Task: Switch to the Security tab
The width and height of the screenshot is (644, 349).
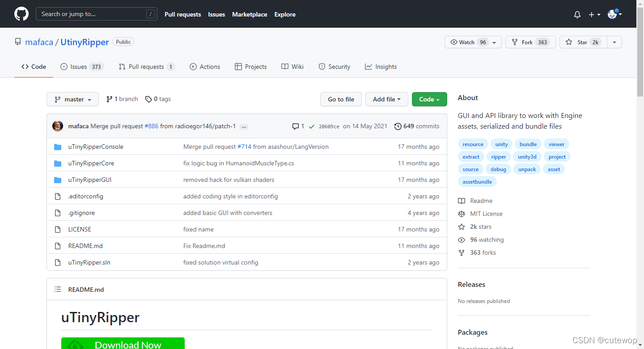Action: click(x=335, y=67)
